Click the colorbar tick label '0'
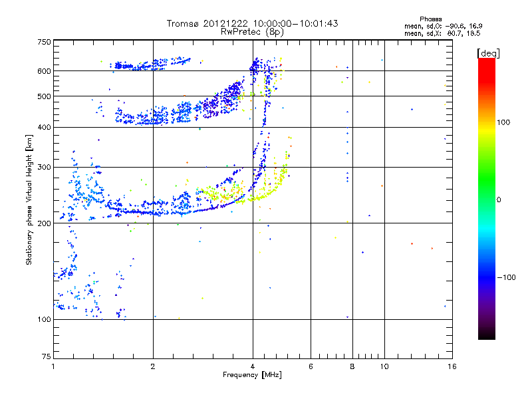Screen dimensions: 532x399 coord(499,200)
